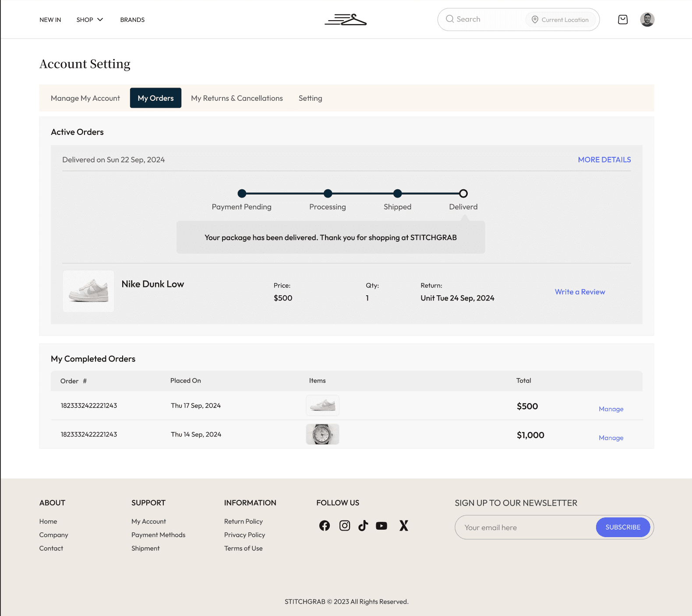The width and height of the screenshot is (692, 616).
Task: Click the Return Unit Tue 24 Sep date
Action: pos(457,298)
